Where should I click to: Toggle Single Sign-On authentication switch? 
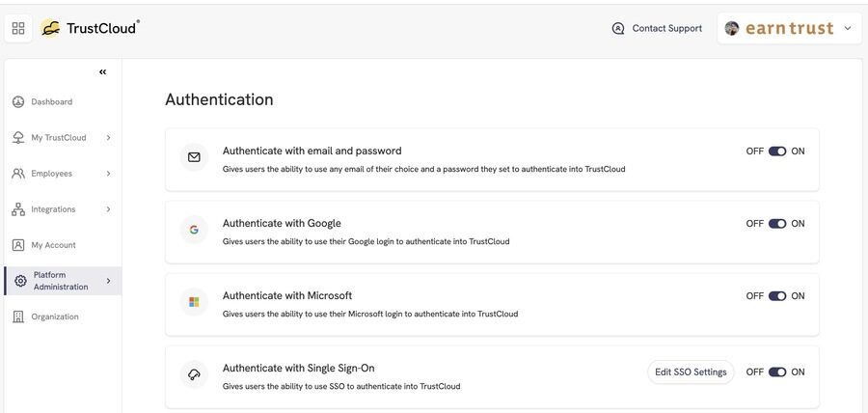click(x=777, y=372)
